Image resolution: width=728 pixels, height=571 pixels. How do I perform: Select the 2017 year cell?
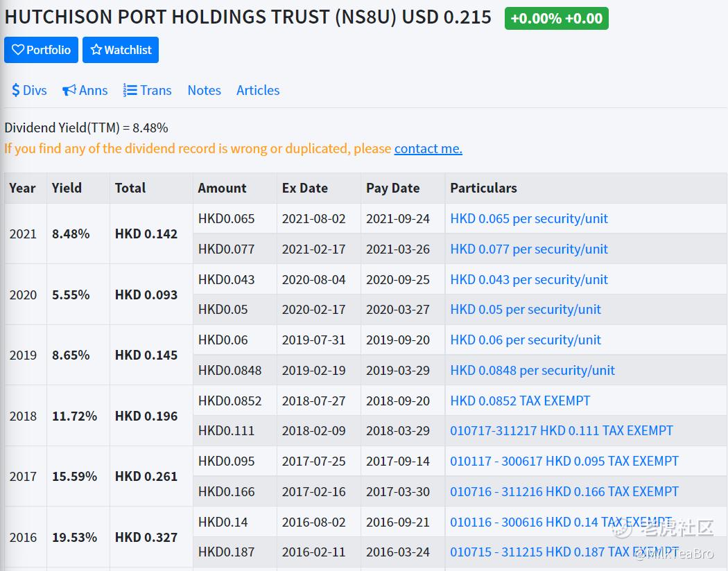[26, 476]
